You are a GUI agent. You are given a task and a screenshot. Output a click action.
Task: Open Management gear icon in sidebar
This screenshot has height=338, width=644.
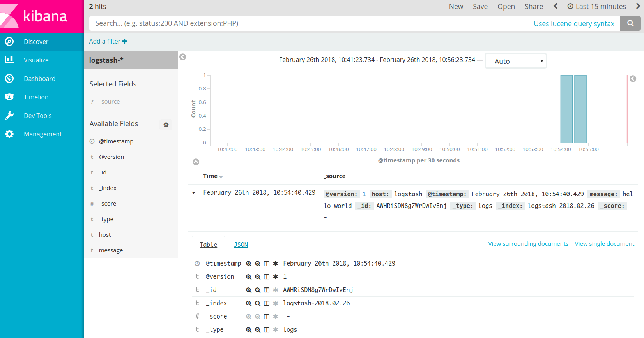coord(9,134)
